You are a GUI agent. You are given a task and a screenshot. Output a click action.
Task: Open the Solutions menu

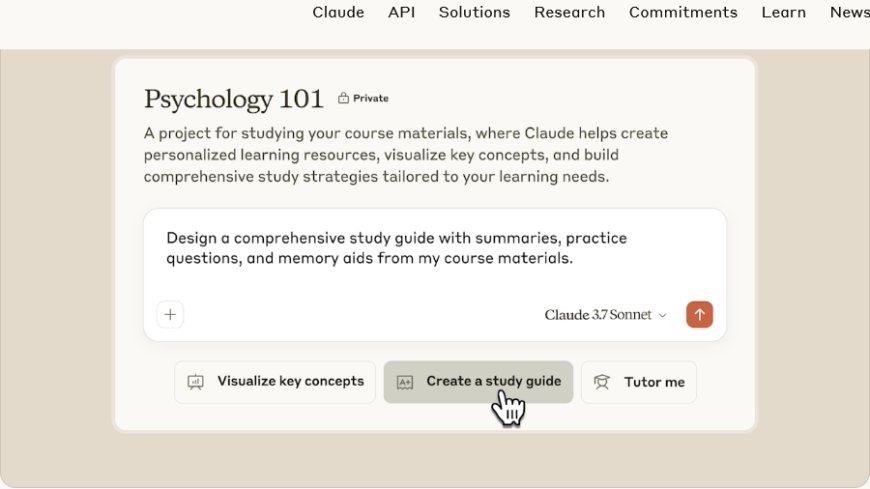pos(474,12)
